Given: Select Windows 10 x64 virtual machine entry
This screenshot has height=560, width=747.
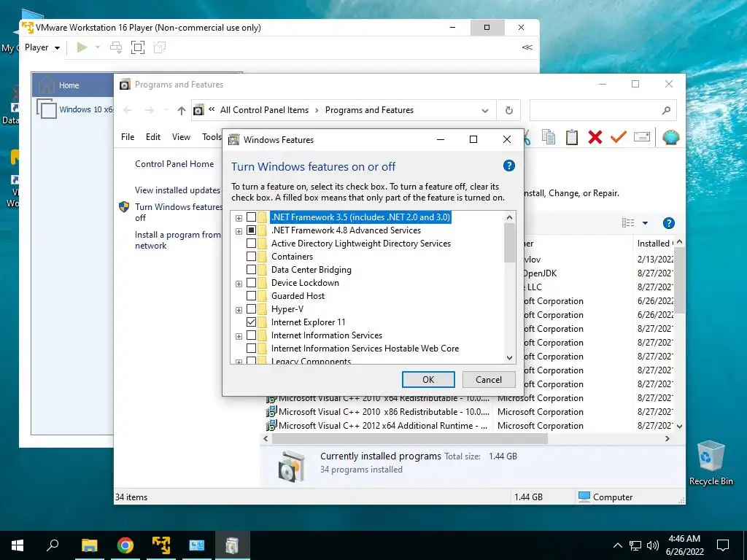Looking at the screenshot, I should (x=76, y=109).
